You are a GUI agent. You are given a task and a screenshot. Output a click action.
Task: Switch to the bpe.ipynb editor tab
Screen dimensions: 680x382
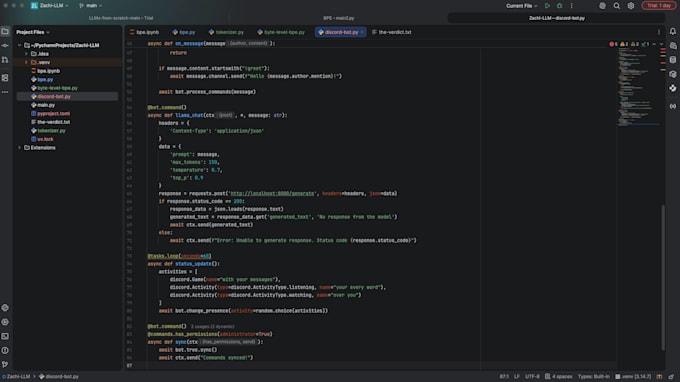(144, 32)
